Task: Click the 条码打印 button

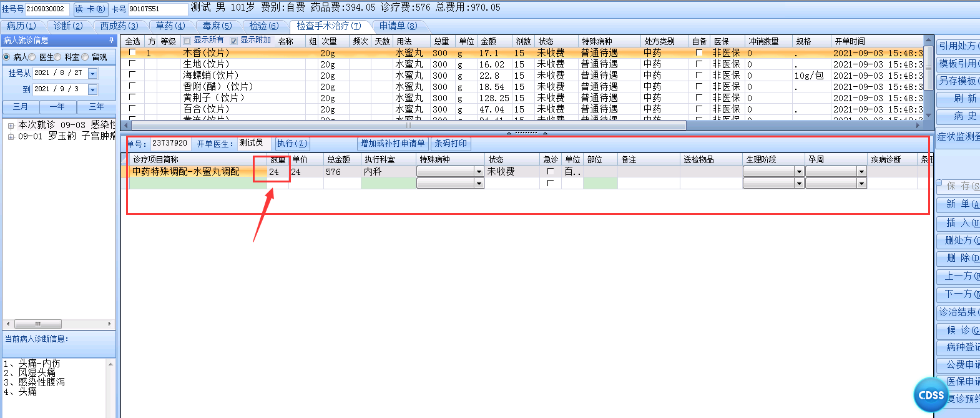Action: [451, 143]
